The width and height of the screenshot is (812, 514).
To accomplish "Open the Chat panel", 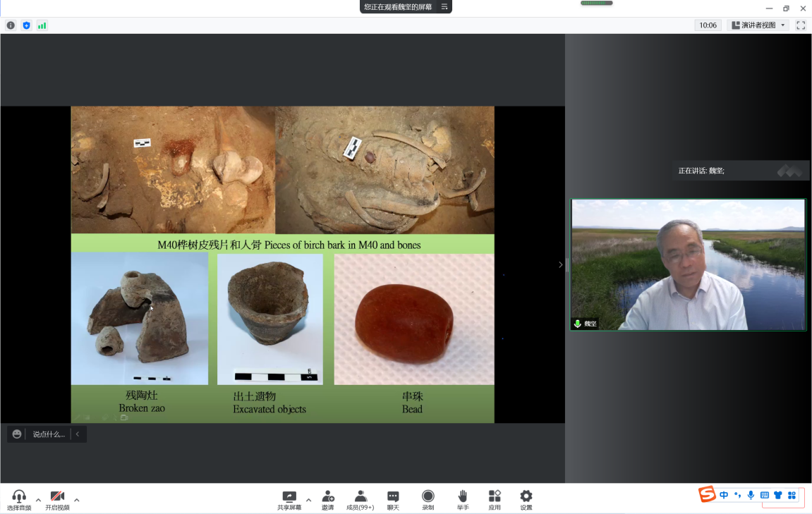I will (393, 496).
